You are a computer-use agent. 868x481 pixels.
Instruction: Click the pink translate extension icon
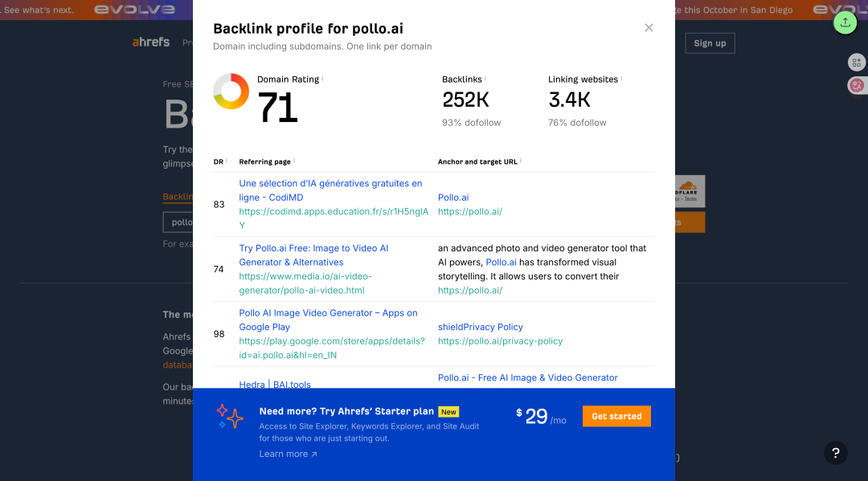coord(857,85)
